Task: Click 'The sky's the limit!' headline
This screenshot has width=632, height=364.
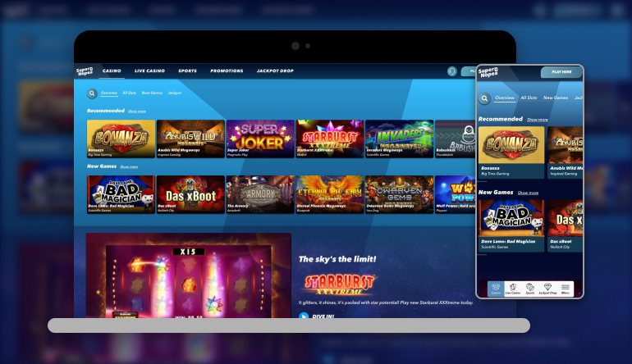Action: [337, 259]
